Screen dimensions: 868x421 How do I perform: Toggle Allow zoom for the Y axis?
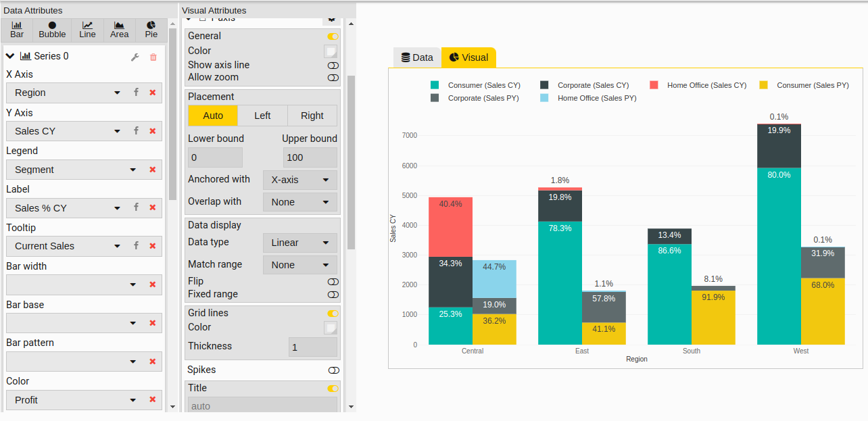333,78
